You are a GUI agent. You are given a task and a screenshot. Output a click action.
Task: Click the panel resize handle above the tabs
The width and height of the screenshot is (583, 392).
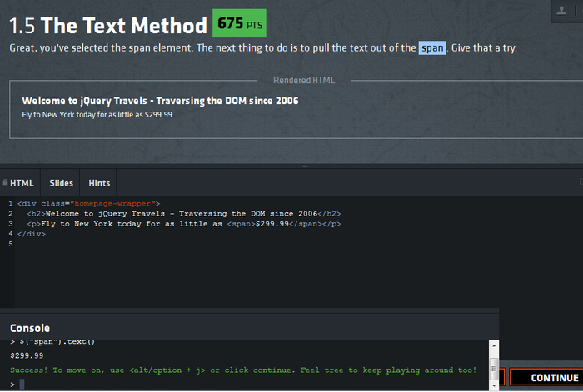click(305, 166)
